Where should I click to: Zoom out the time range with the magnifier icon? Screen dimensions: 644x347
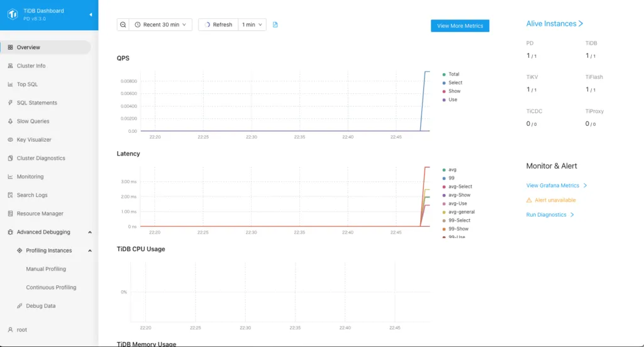tap(123, 25)
